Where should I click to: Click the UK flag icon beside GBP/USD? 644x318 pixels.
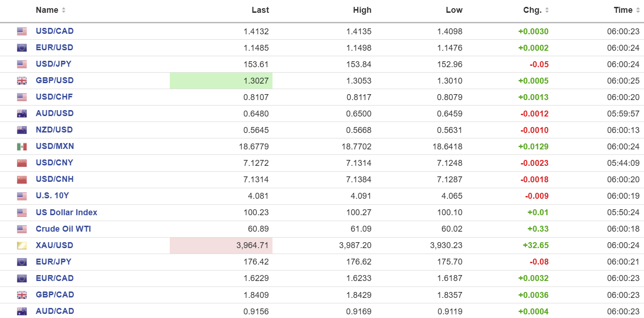click(21, 80)
